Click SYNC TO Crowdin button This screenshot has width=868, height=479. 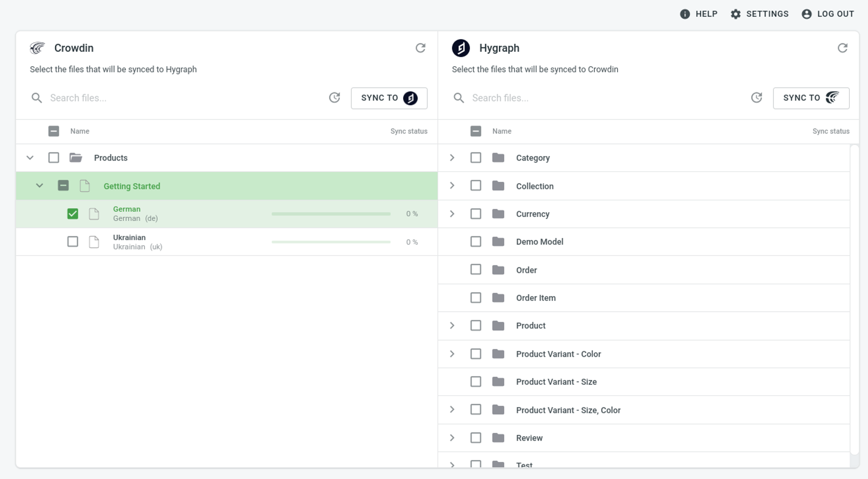(811, 98)
